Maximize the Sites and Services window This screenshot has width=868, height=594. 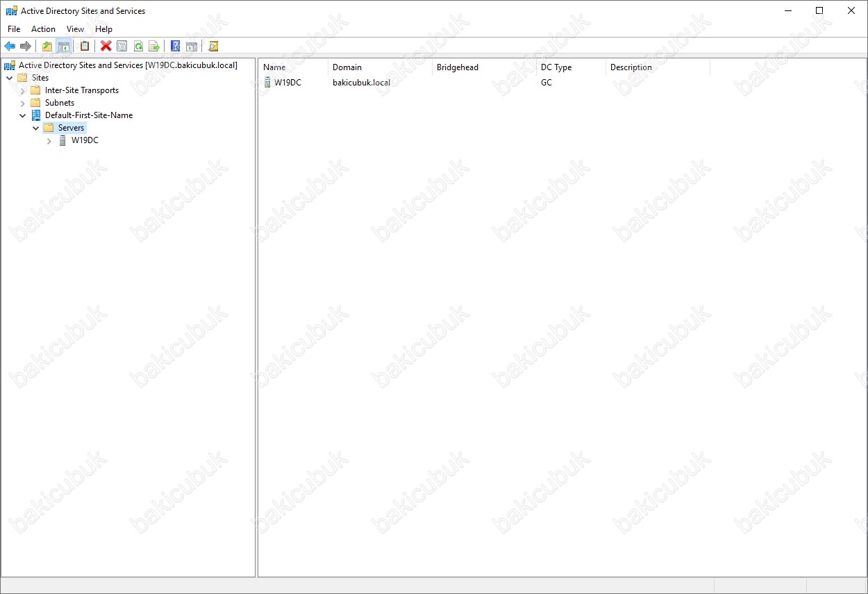(x=819, y=10)
